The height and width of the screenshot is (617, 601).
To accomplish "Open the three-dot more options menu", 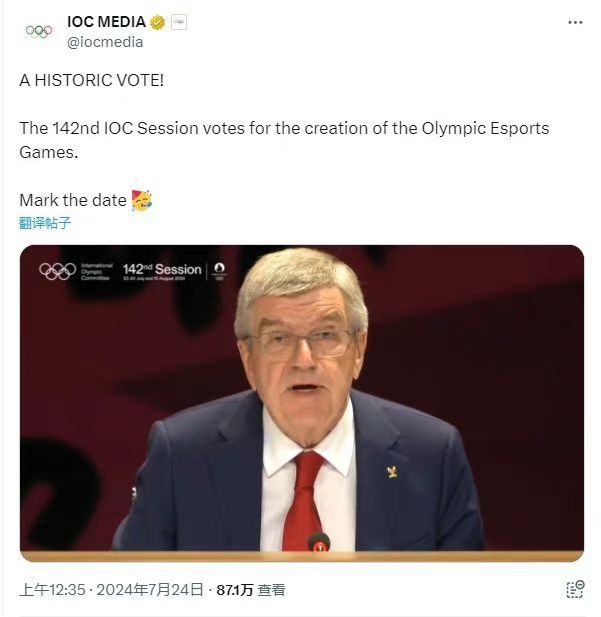I will pos(575,22).
